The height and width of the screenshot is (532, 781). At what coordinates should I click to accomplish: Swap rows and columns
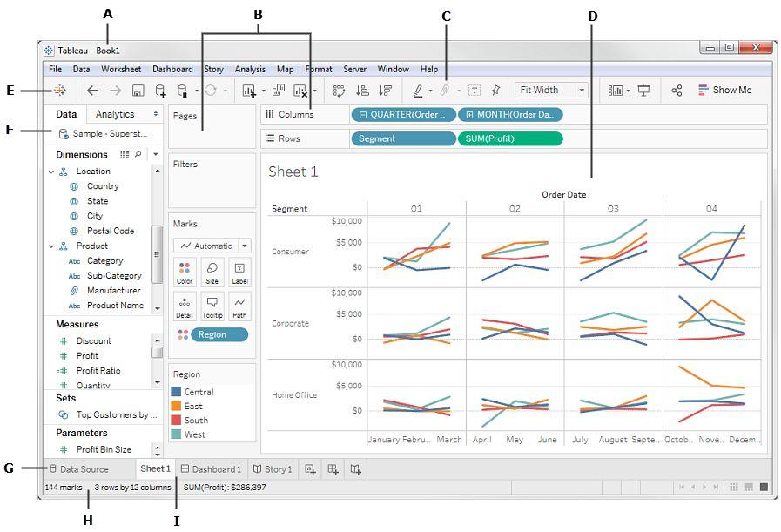click(340, 91)
